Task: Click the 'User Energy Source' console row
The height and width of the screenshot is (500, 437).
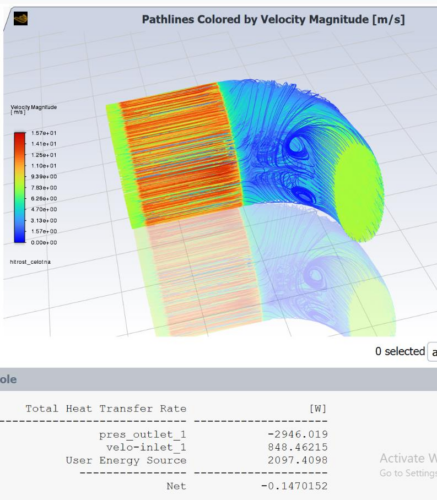Action: 126,460
